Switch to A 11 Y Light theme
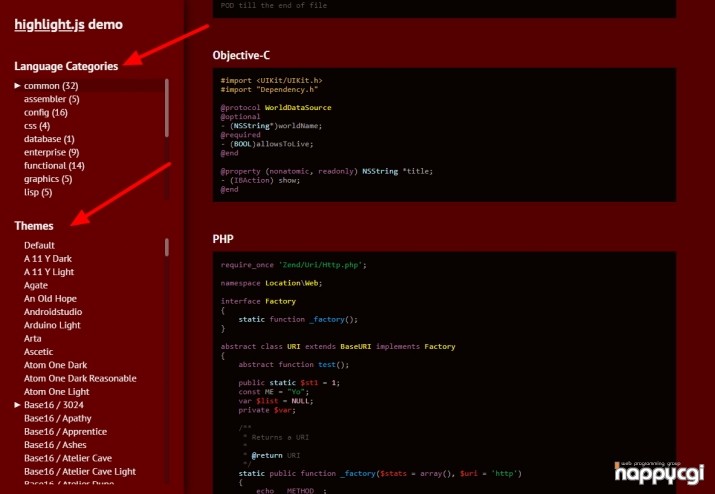The height and width of the screenshot is (494, 715). coord(49,272)
